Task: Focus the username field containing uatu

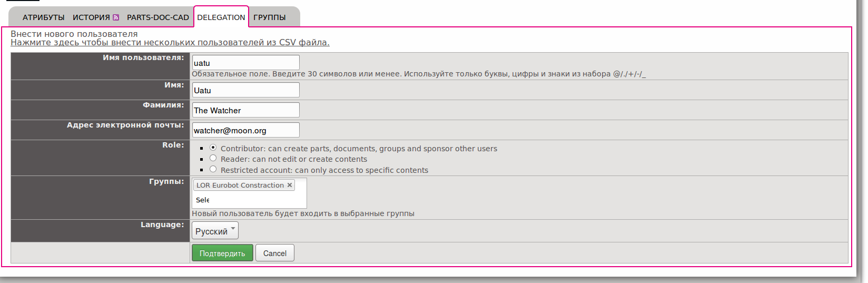Action: click(x=245, y=63)
